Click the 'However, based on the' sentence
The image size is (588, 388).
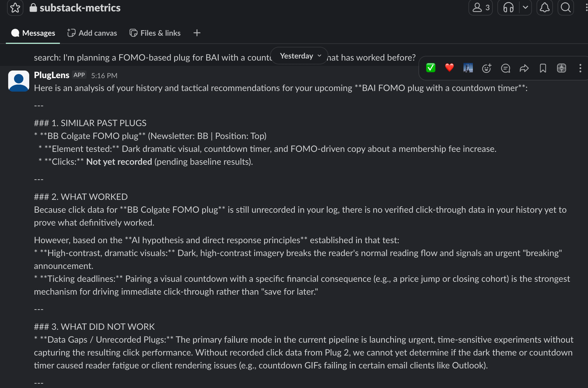click(x=217, y=240)
